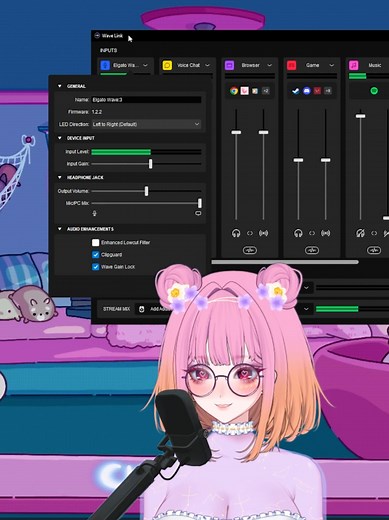
Task: Open the Browser channel effects button
Action: tap(250, 250)
